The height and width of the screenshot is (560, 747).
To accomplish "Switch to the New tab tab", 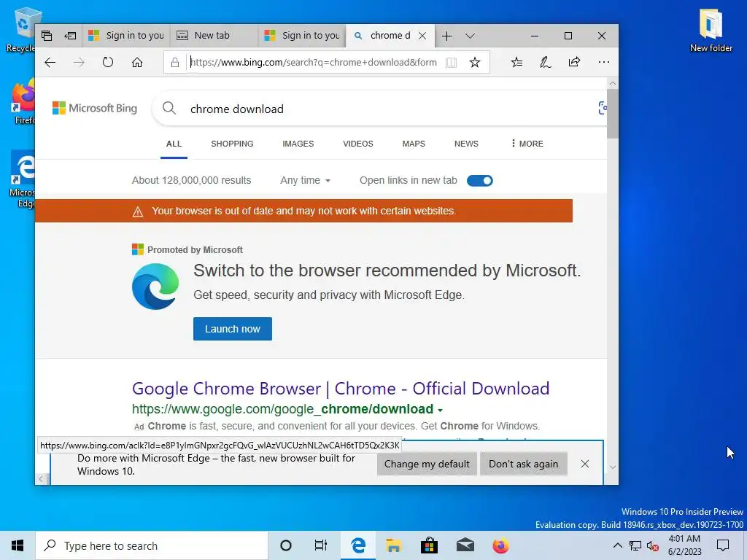I will coord(214,36).
